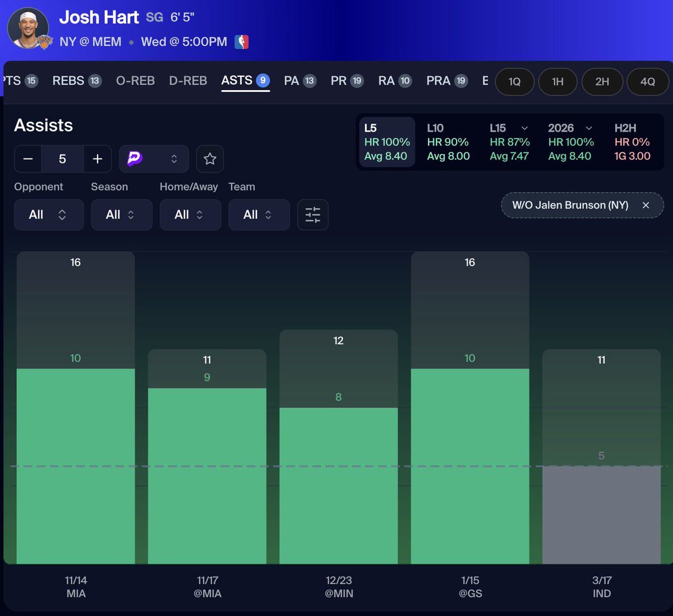Favorite this prop with the star icon

click(x=210, y=159)
